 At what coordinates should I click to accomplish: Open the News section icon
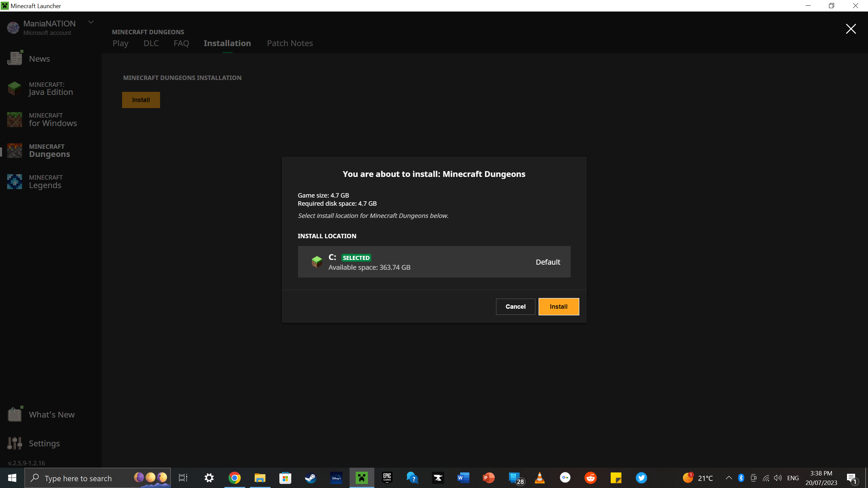tap(15, 58)
